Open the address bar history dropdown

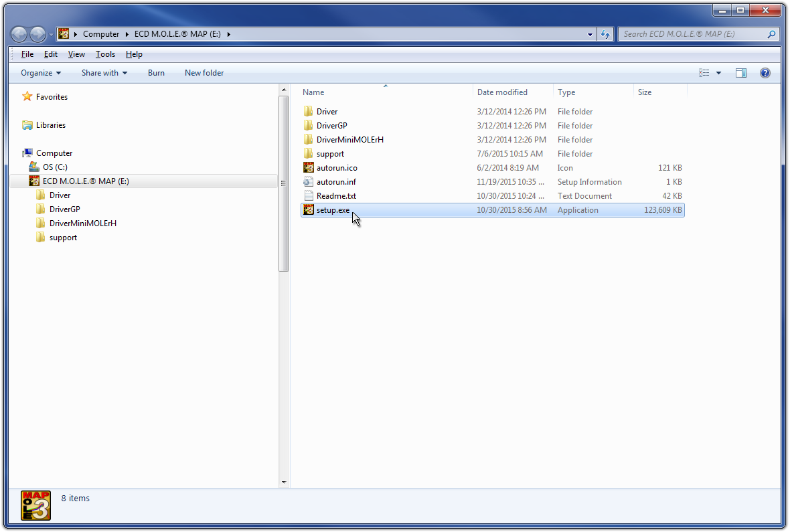click(x=590, y=34)
